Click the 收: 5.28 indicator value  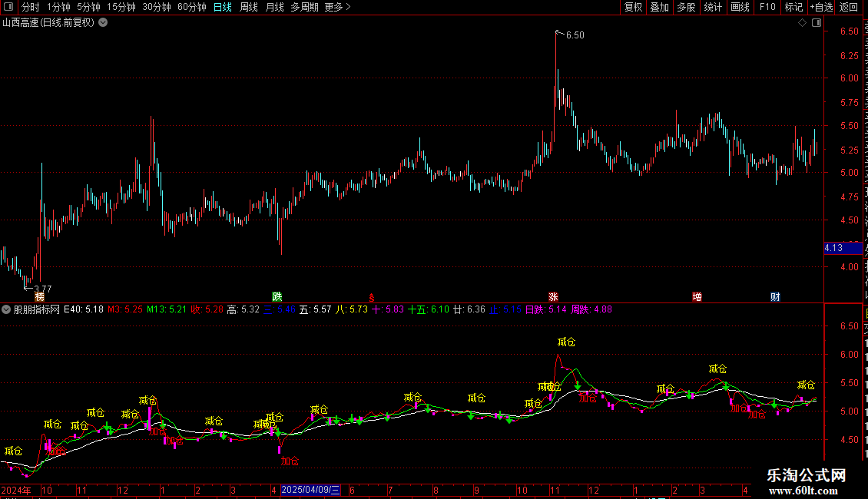(x=207, y=310)
